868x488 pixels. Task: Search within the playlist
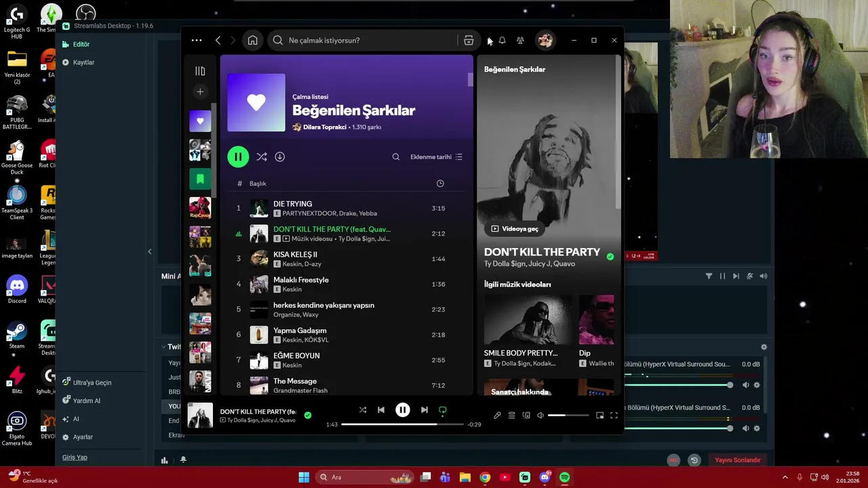click(396, 157)
